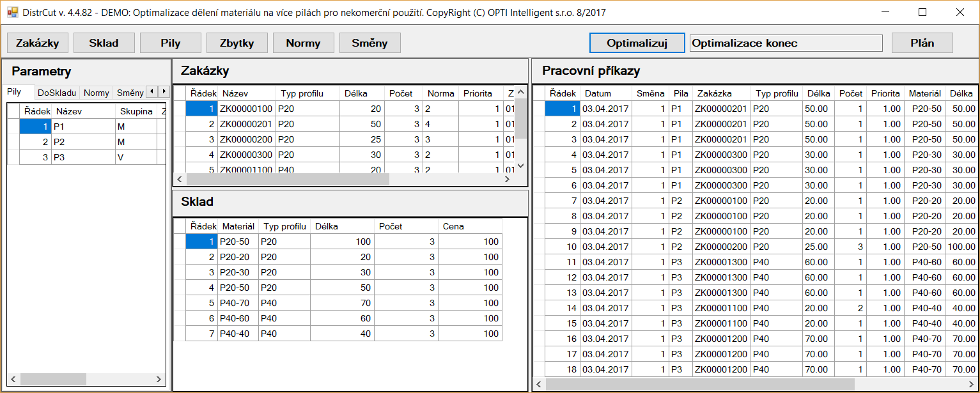Click Zakázky vertical scrollbar down arrow
This screenshot has width=980, height=393.
pyautogui.click(x=520, y=166)
